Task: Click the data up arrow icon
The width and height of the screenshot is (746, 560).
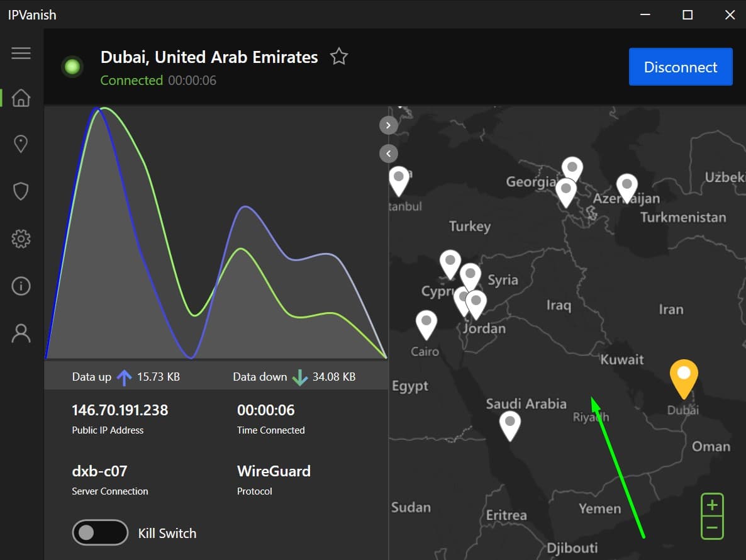Action: (124, 378)
